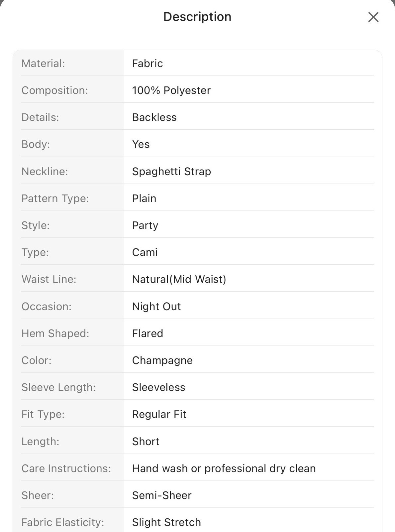Click the Sleeve Length value Sleeveless

pyautogui.click(x=159, y=387)
